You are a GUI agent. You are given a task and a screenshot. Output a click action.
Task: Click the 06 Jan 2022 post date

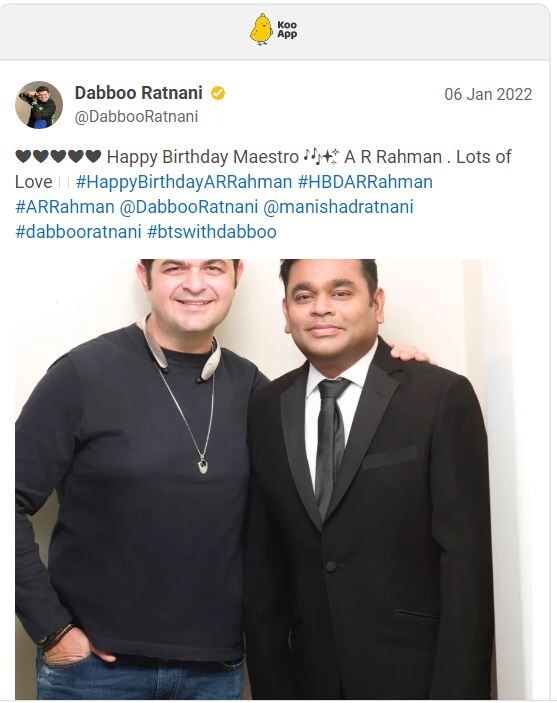(x=488, y=94)
